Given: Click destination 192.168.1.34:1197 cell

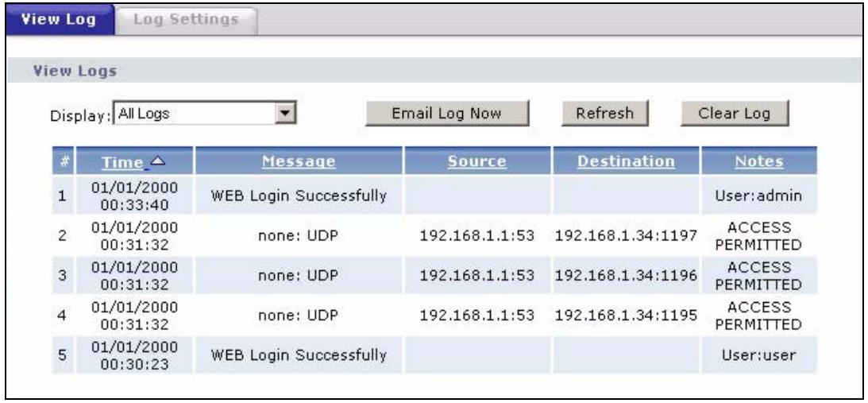Looking at the screenshot, I should tap(626, 235).
